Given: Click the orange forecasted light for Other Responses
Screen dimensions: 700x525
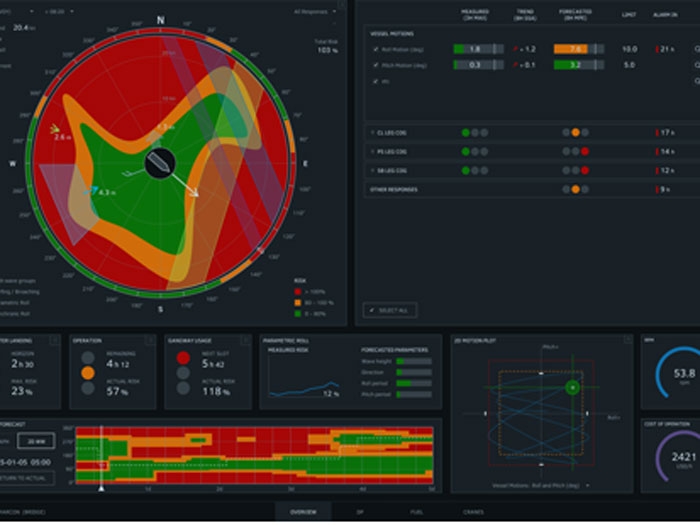Looking at the screenshot, I should tap(575, 189).
